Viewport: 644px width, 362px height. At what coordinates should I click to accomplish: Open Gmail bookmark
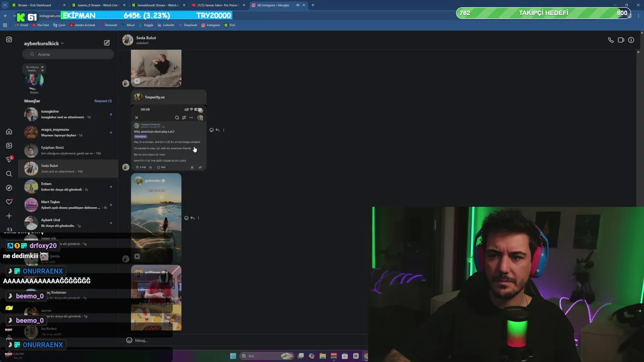tap(22, 25)
